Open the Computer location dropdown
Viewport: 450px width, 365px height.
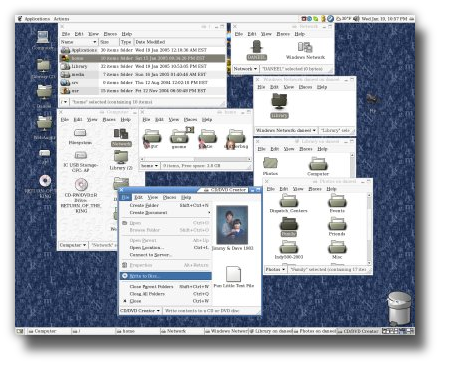coord(73,245)
